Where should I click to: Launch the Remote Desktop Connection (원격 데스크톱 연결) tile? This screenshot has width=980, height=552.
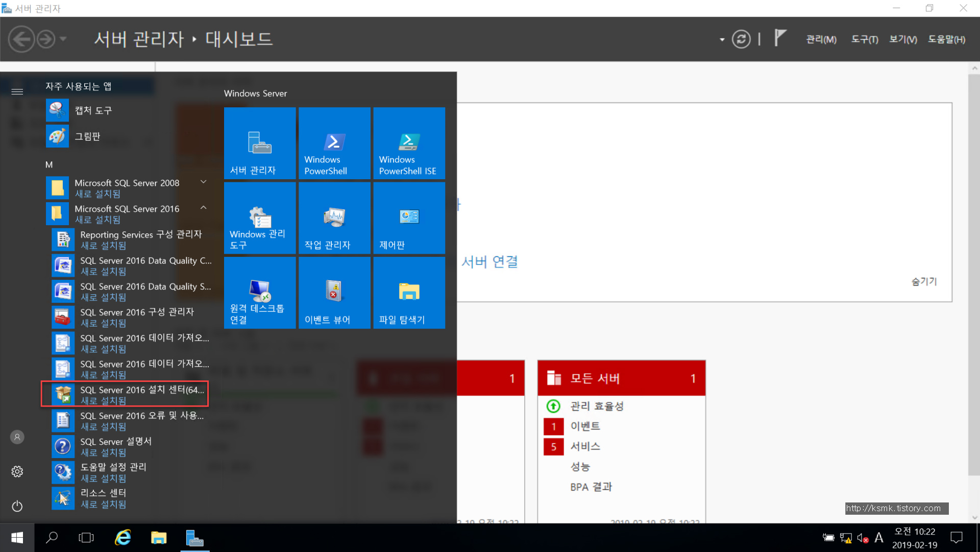tap(260, 293)
